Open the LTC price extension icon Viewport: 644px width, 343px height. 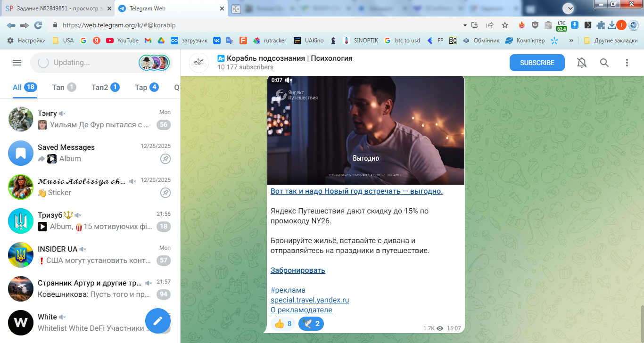click(561, 25)
